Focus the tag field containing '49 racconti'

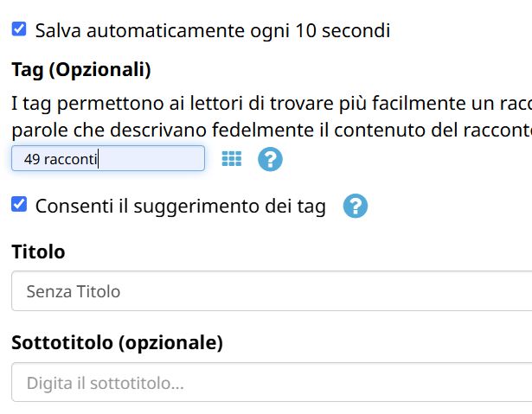108,158
